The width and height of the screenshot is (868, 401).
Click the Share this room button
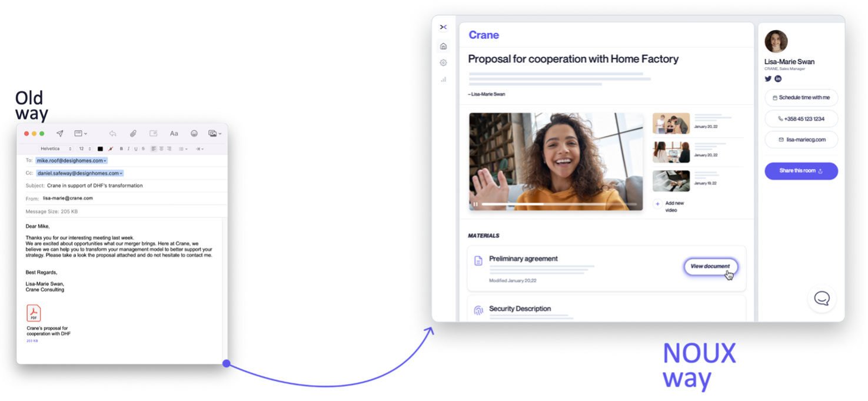(x=801, y=171)
